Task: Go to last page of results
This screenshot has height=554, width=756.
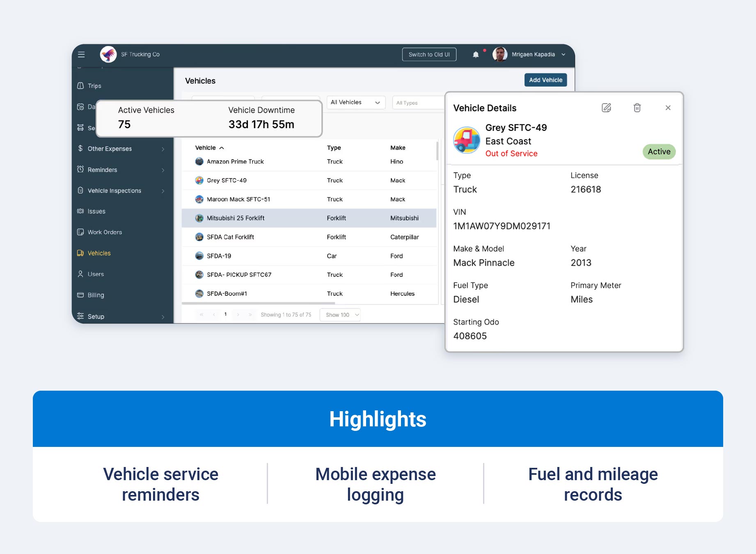Action: click(x=250, y=315)
